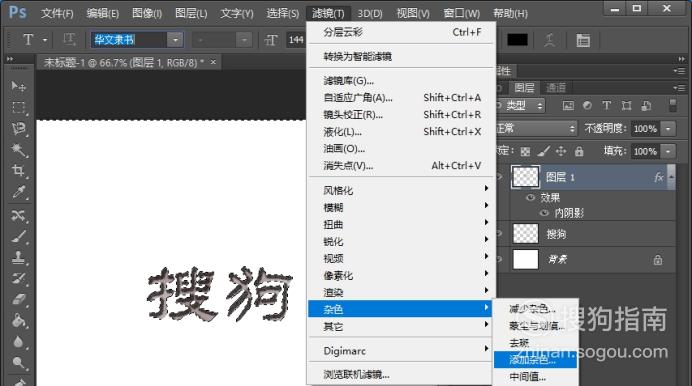Click the Create warped text icon
This screenshot has width=692, height=386.
549,40
